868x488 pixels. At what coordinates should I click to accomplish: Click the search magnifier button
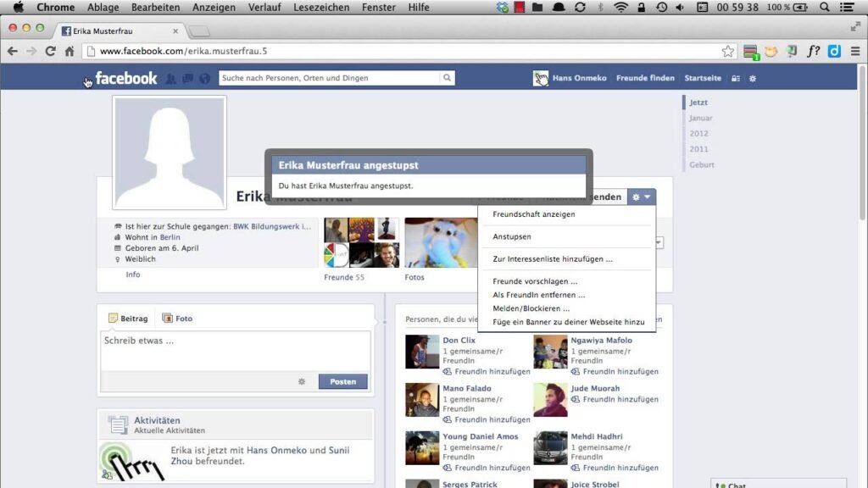tap(447, 78)
